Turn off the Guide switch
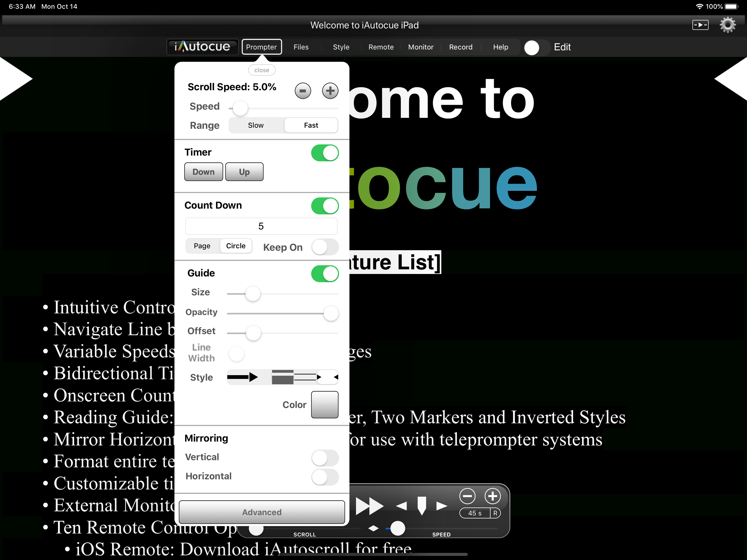This screenshot has height=560, width=747. pos(325,273)
